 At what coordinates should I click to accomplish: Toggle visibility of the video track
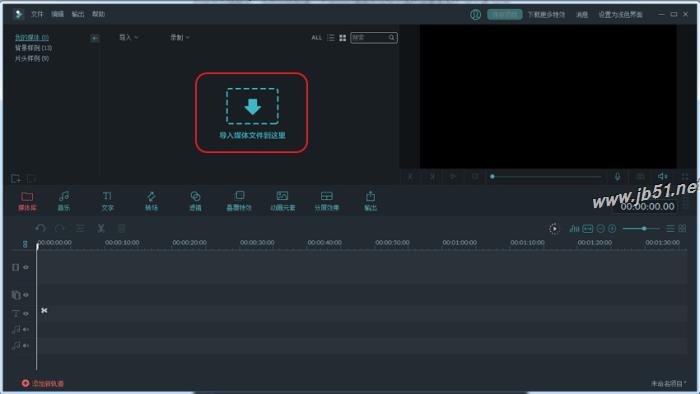pyautogui.click(x=26, y=267)
